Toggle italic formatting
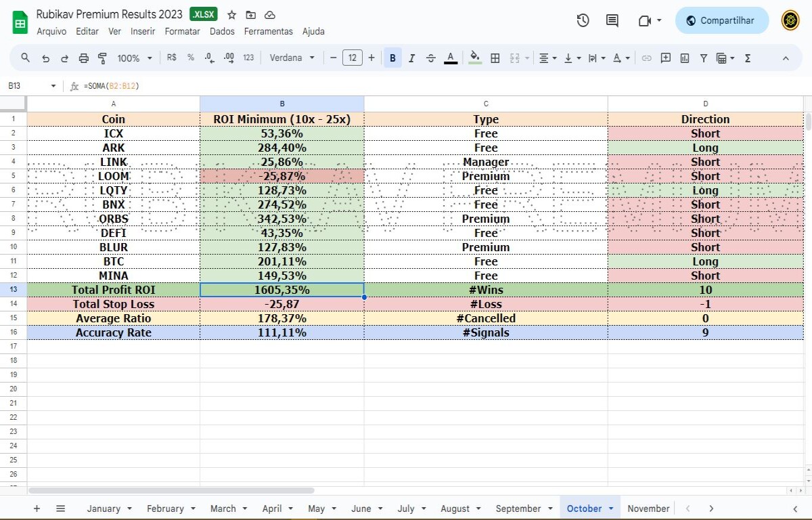This screenshot has height=520, width=812. click(x=411, y=58)
